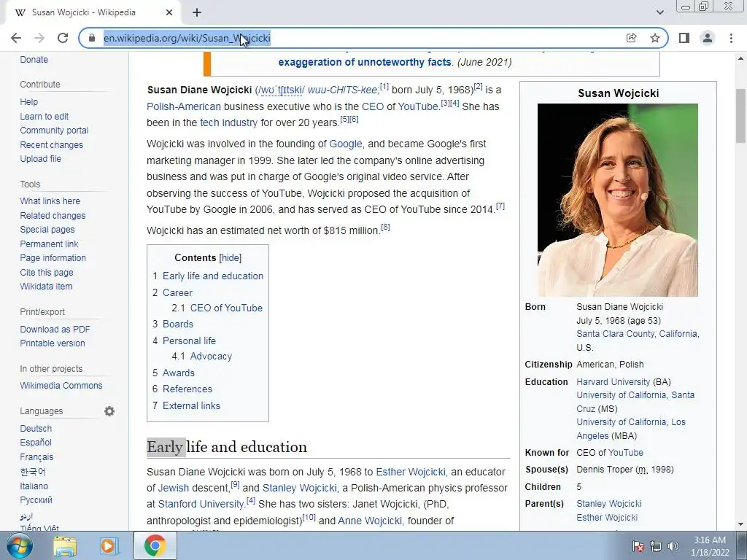Open the tech industry link
The height and width of the screenshot is (560, 747).
point(228,122)
